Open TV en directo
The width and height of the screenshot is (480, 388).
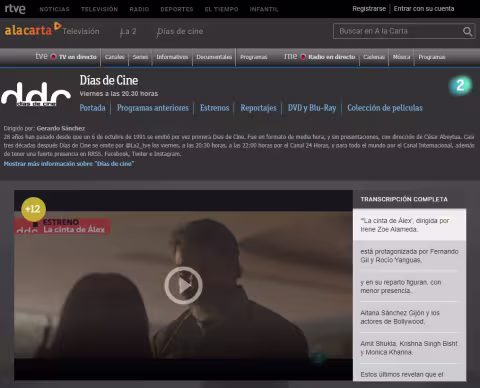(78, 57)
